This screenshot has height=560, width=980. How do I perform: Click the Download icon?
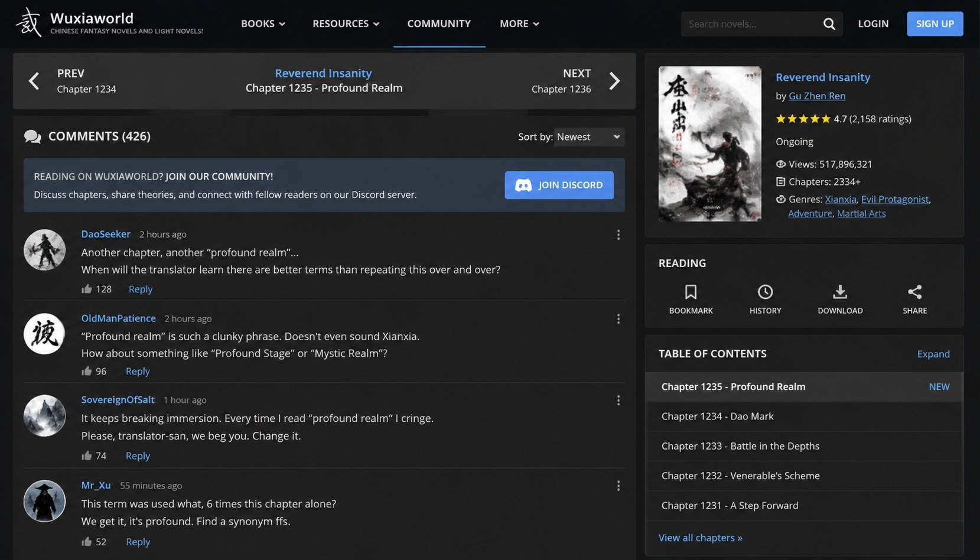point(840,292)
